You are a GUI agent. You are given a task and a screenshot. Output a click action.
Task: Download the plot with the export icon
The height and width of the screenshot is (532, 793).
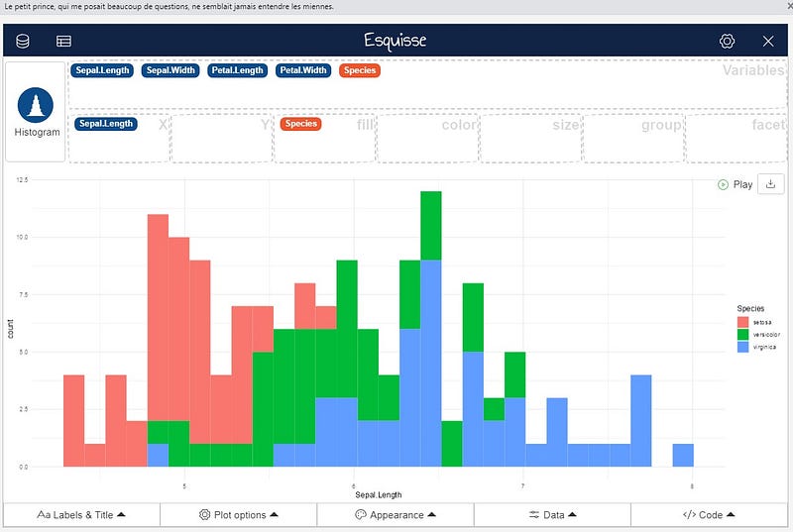pyautogui.click(x=770, y=184)
